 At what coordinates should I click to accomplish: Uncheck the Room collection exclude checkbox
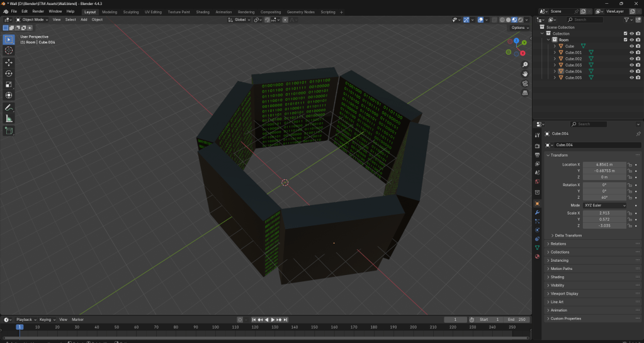(624, 40)
